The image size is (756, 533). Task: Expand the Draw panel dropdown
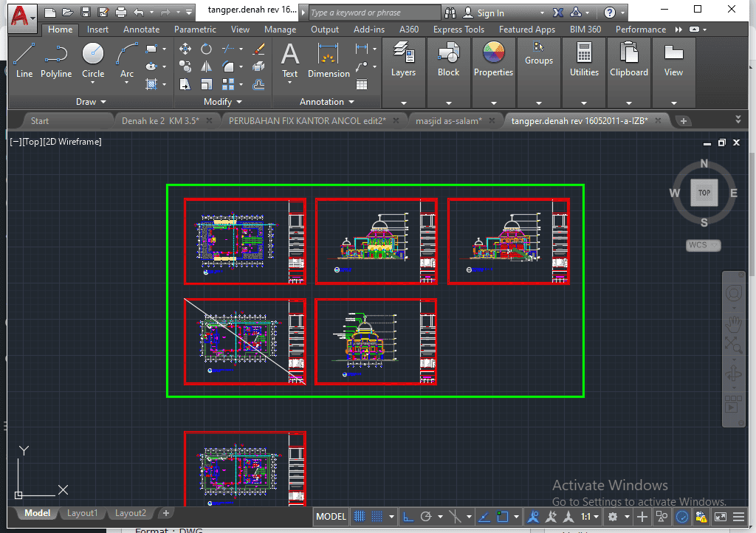coord(91,102)
